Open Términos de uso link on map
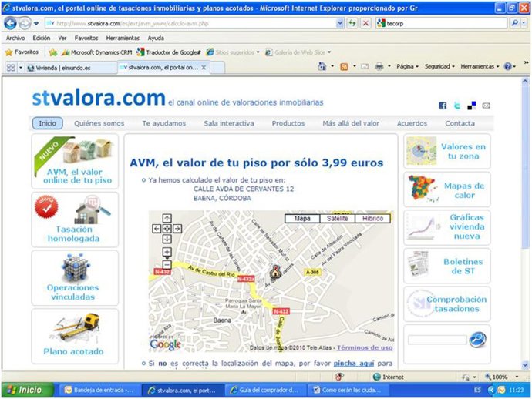This screenshot has height=399, width=532. pyautogui.click(x=365, y=347)
